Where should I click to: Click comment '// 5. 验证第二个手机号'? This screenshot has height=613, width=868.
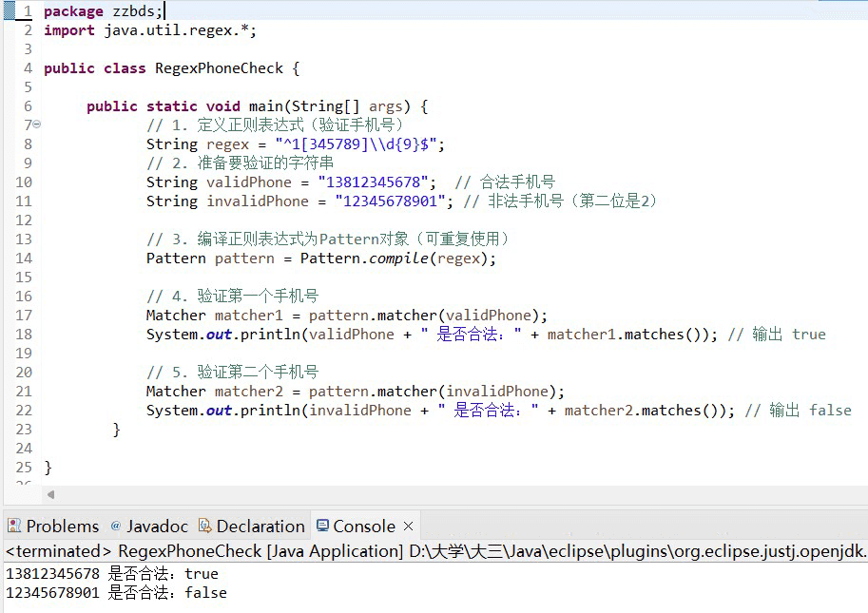tap(233, 373)
